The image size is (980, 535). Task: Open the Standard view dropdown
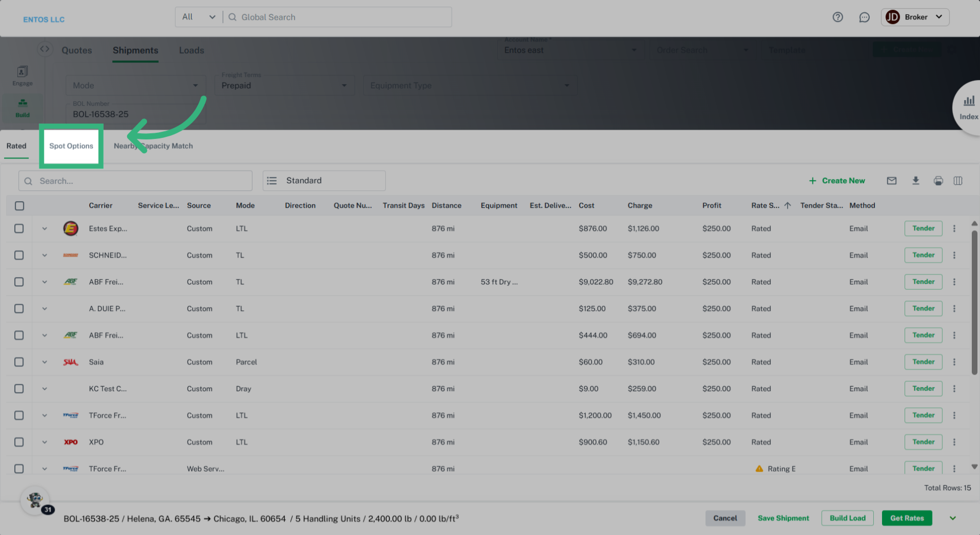(x=324, y=181)
